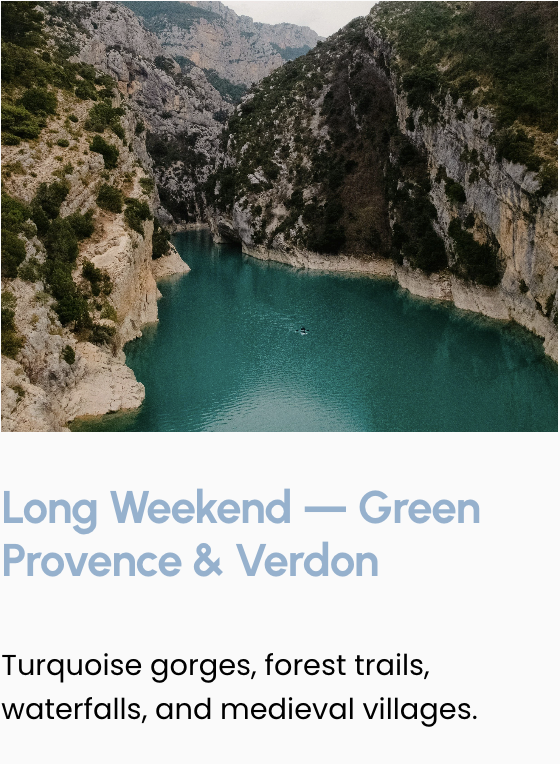Click the word 'Provence' in the heading
The image size is (560, 764).
92,560
